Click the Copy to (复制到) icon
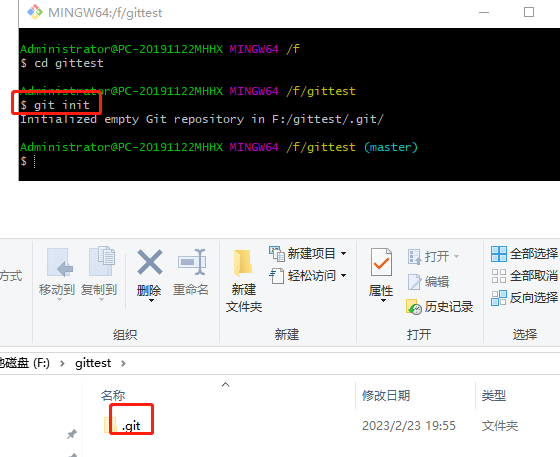The width and height of the screenshot is (560, 457). click(x=101, y=261)
